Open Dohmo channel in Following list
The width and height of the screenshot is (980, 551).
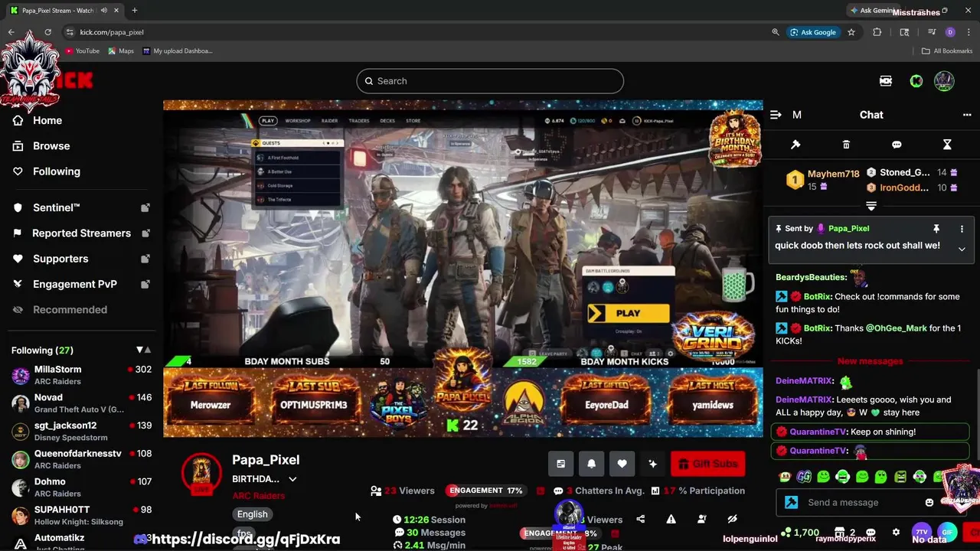pyautogui.click(x=81, y=487)
